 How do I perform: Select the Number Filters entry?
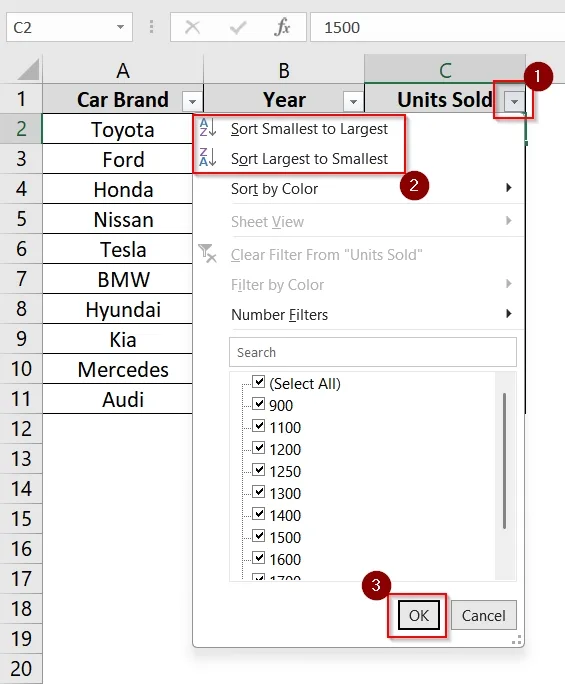click(359, 315)
